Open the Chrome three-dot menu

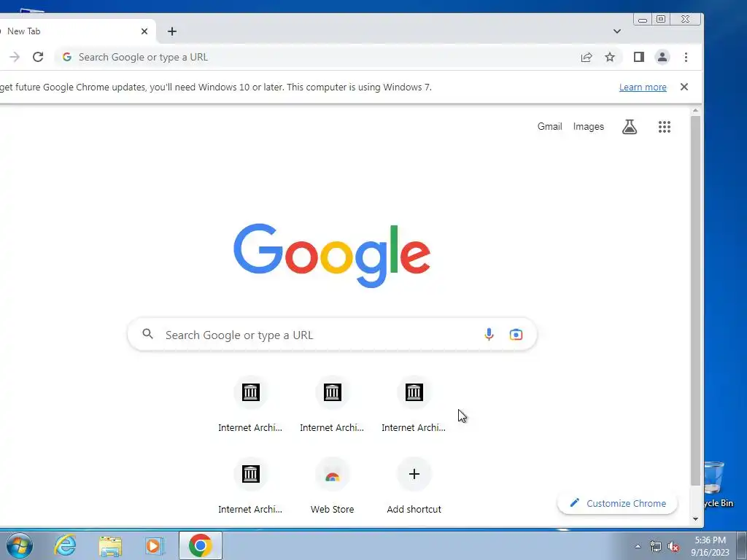click(686, 57)
